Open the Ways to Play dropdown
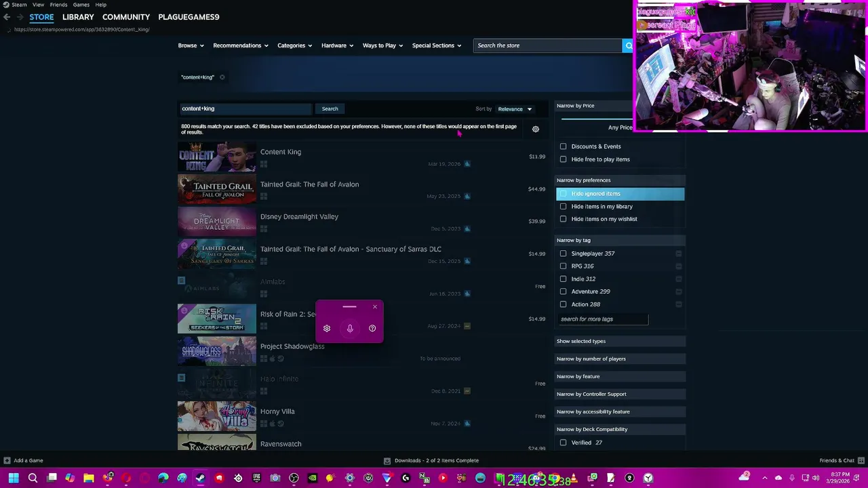The width and height of the screenshot is (868, 488). [x=383, y=45]
